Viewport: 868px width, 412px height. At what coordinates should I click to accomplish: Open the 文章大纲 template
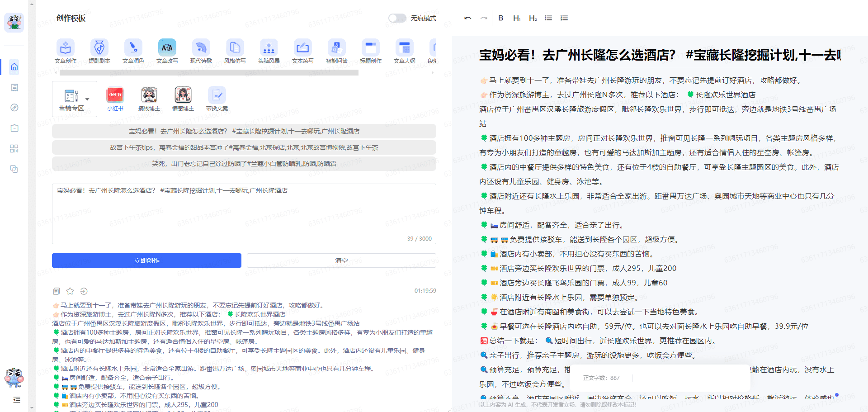(x=405, y=51)
